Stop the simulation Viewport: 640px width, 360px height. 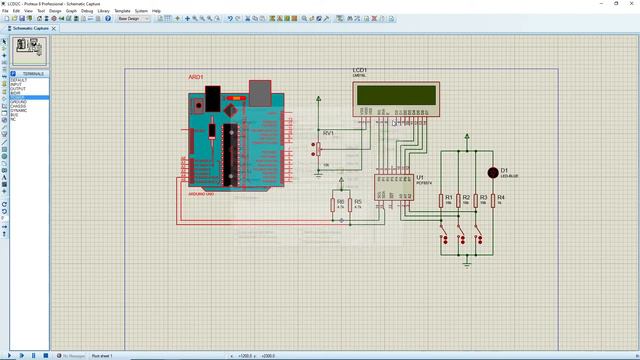click(46, 356)
